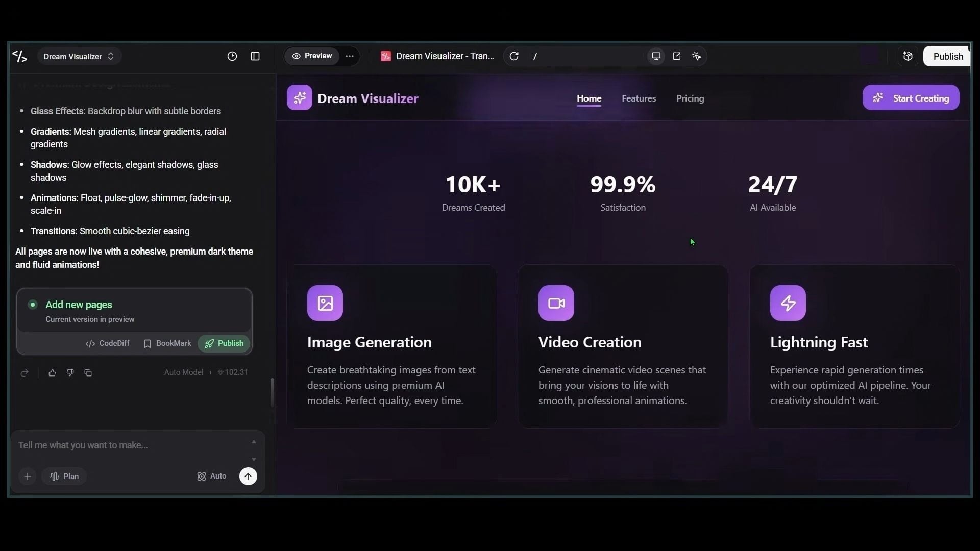This screenshot has height=551, width=980.
Task: Go to the Home nav link
Action: (x=589, y=98)
